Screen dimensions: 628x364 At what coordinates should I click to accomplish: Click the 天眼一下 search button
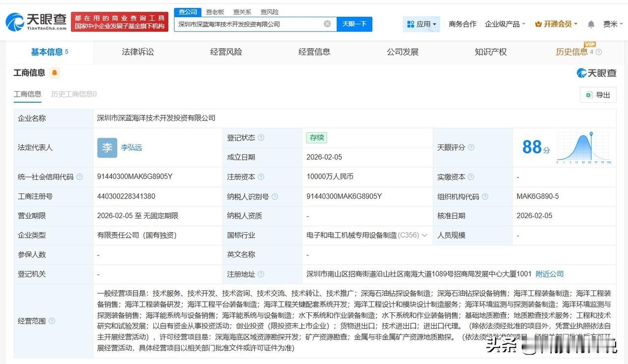(x=354, y=24)
